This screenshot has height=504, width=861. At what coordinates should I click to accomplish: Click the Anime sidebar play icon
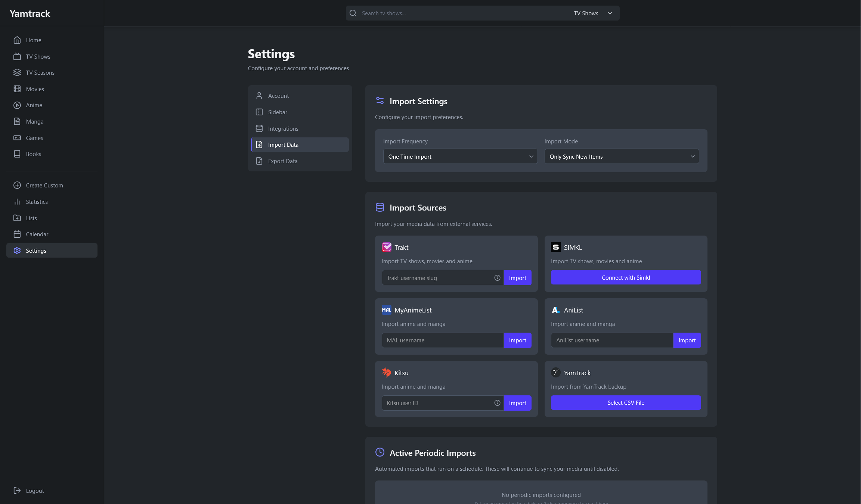coord(17,105)
